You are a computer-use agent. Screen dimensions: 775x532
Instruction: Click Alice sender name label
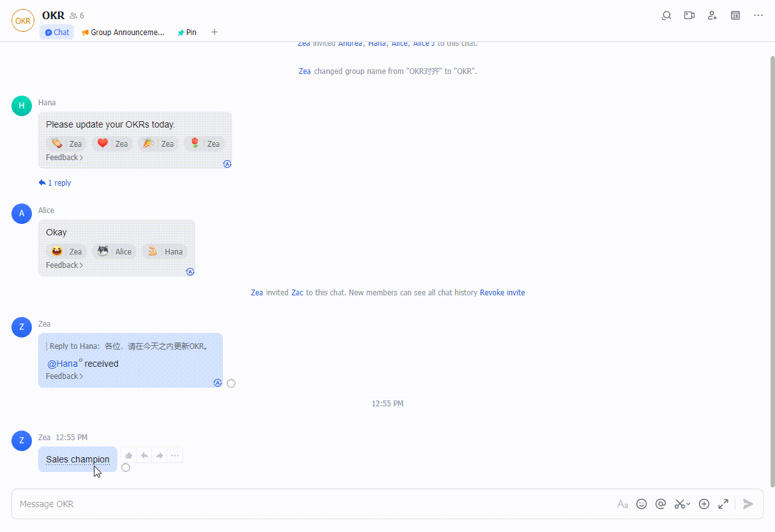click(46, 210)
